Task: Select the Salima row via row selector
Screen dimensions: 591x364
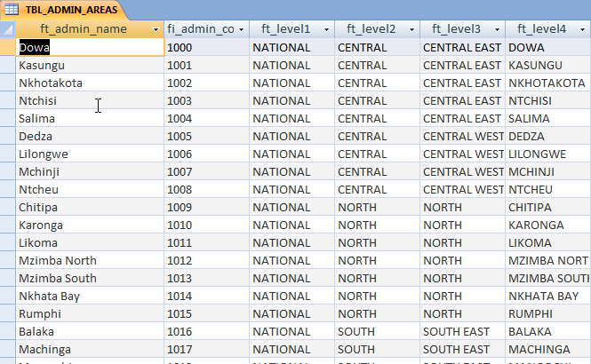Action: 8,119
